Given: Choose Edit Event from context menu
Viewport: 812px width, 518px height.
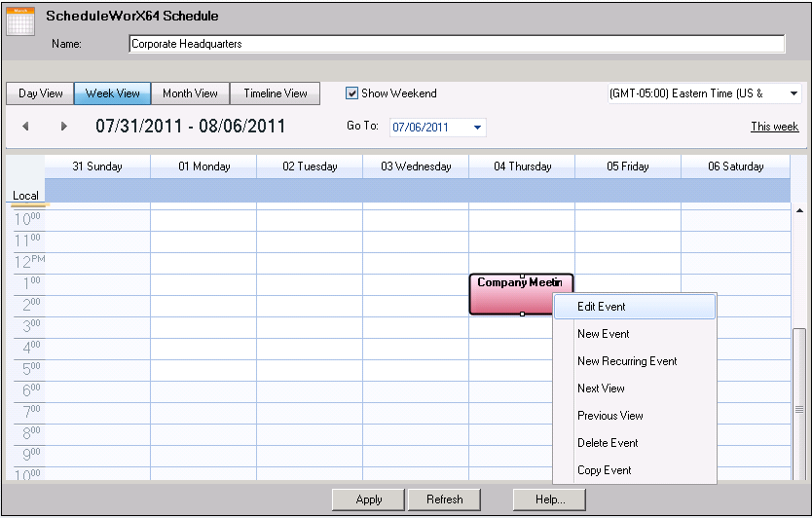Looking at the screenshot, I should (635, 307).
